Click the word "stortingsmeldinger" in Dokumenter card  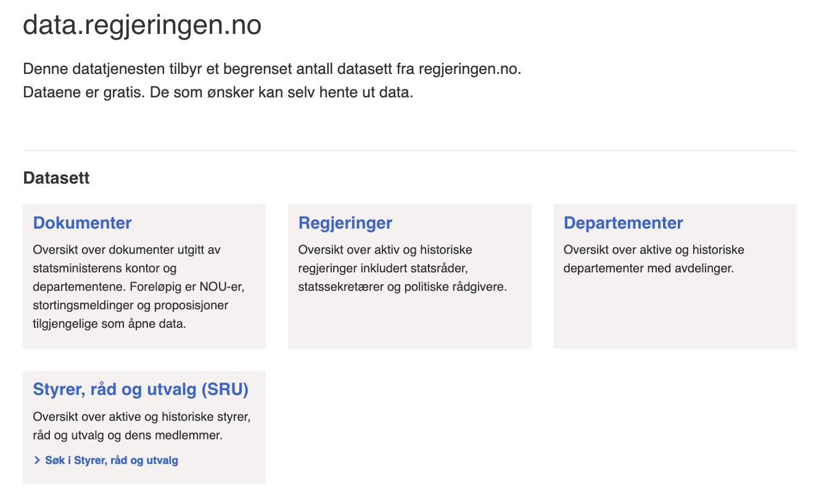78,305
